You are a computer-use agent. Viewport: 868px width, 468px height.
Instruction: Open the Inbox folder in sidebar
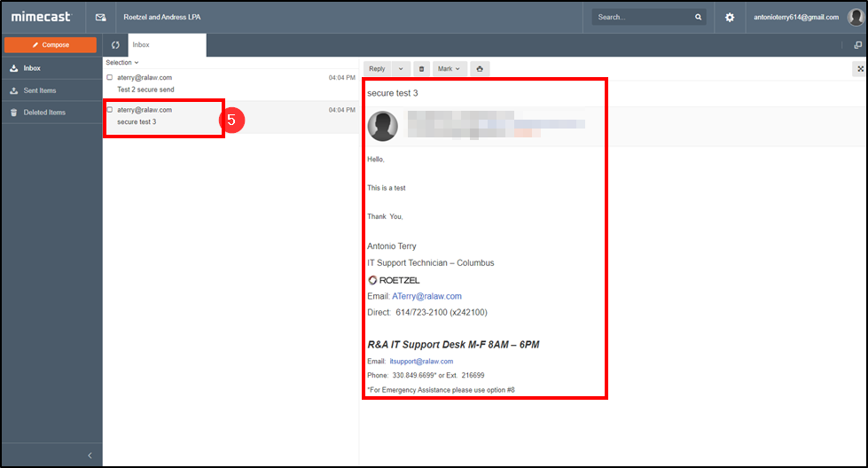(51, 68)
